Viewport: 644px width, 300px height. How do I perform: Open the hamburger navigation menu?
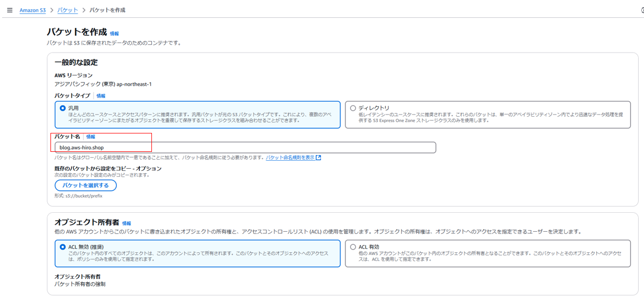(x=10, y=10)
